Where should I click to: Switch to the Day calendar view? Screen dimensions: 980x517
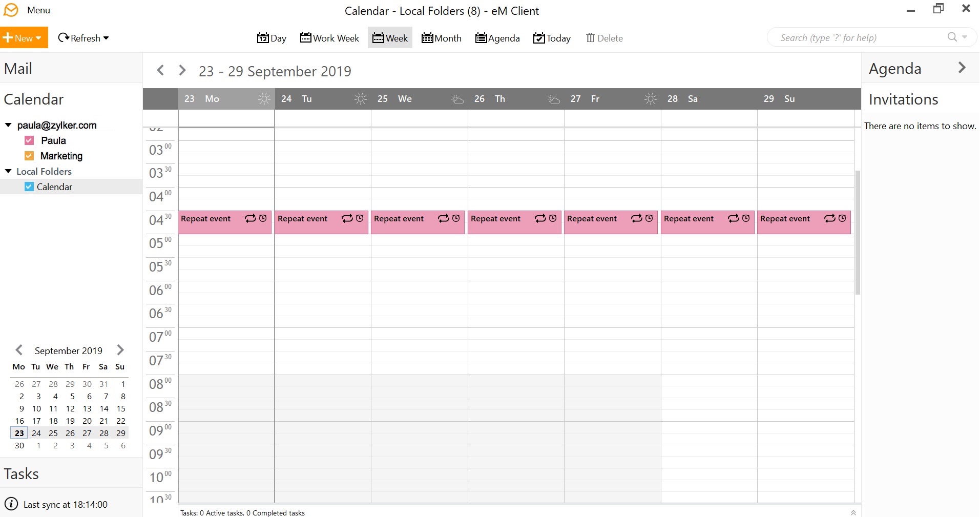(271, 37)
